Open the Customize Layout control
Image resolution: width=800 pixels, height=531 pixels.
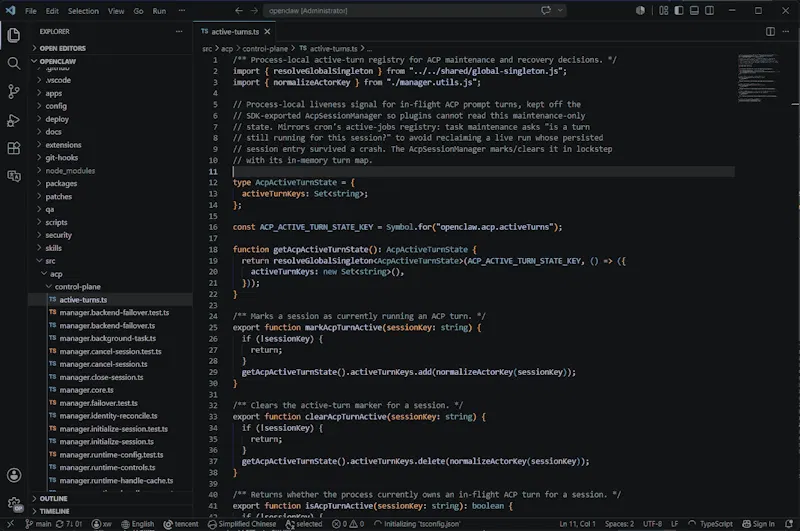pos(663,10)
